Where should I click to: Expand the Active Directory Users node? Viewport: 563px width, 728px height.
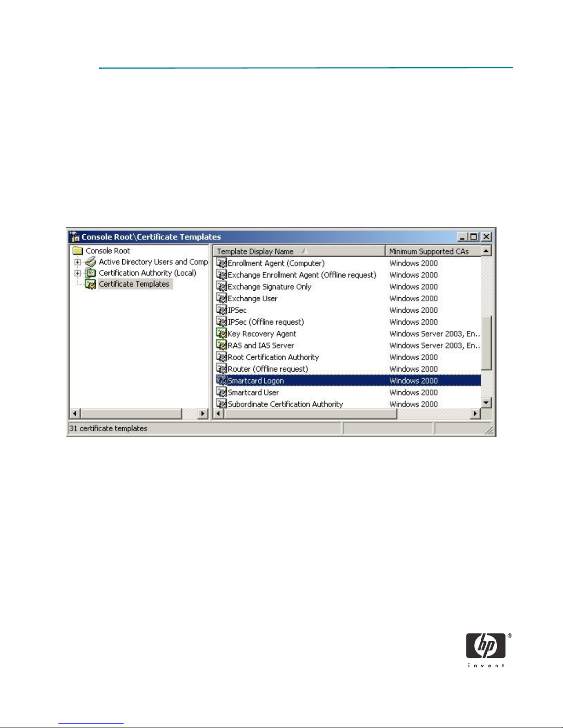(x=78, y=262)
